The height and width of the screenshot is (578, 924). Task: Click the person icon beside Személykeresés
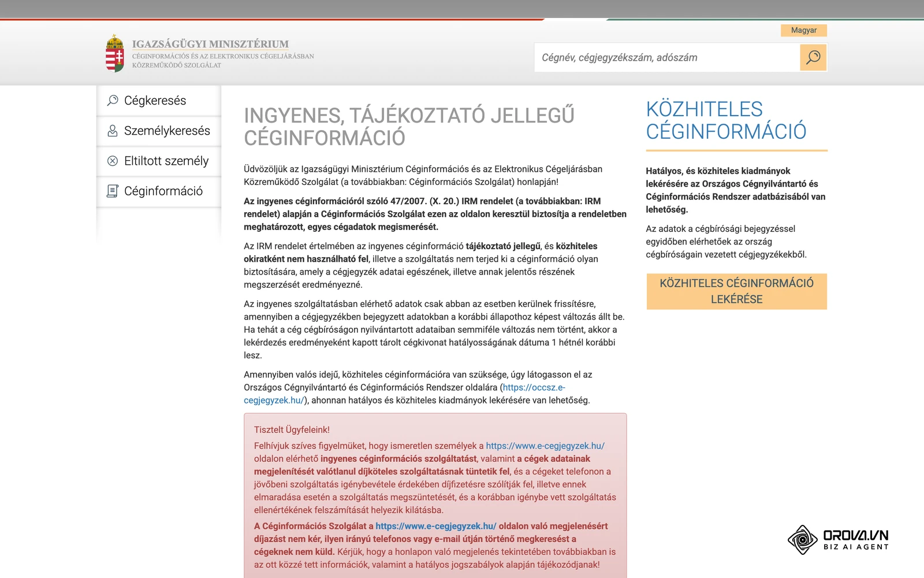tap(113, 131)
